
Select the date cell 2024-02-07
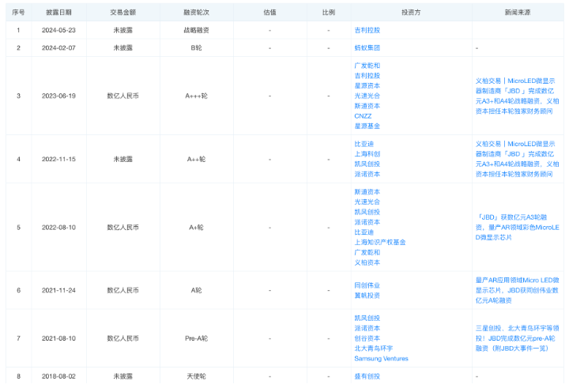point(58,48)
